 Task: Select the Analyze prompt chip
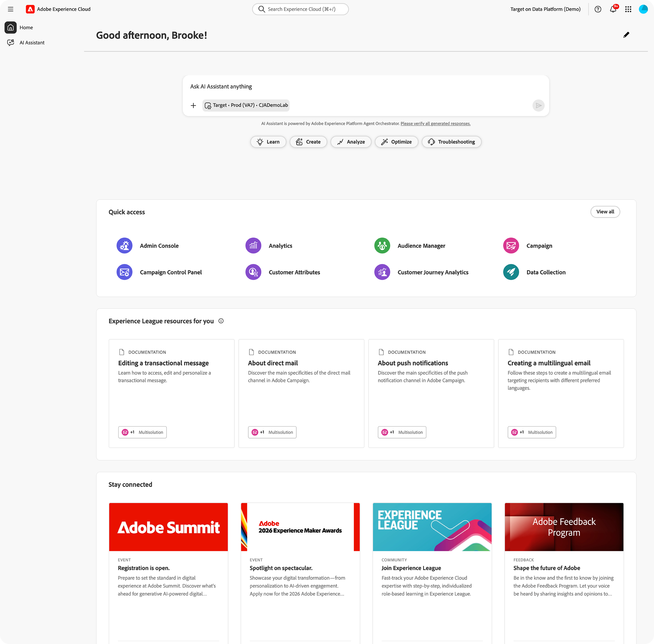(x=351, y=142)
